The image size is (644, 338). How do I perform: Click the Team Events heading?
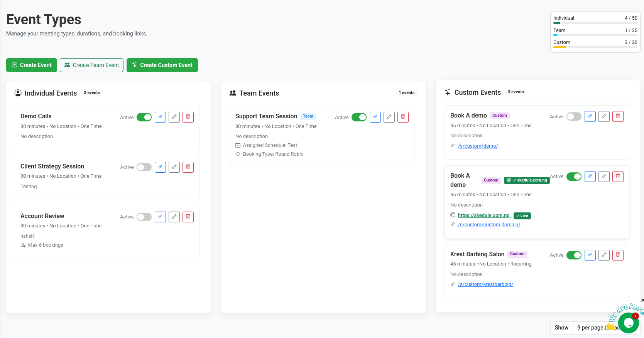[x=259, y=93]
